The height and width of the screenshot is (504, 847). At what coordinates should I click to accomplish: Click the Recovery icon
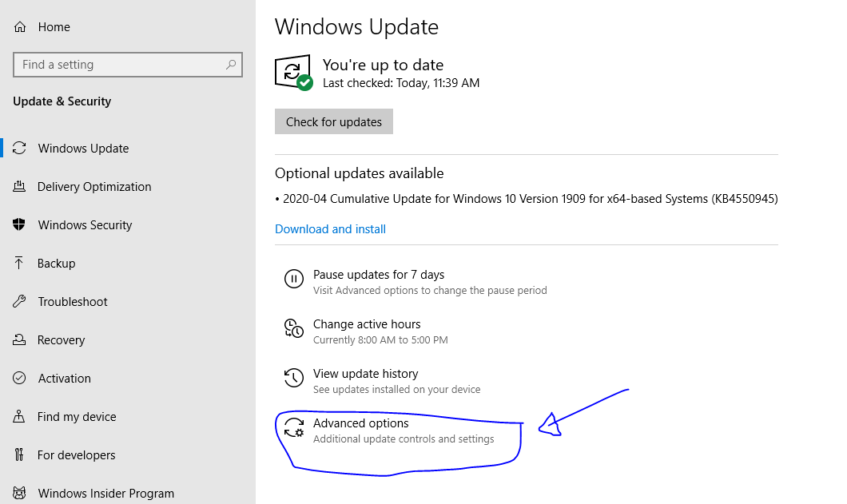pyautogui.click(x=19, y=339)
